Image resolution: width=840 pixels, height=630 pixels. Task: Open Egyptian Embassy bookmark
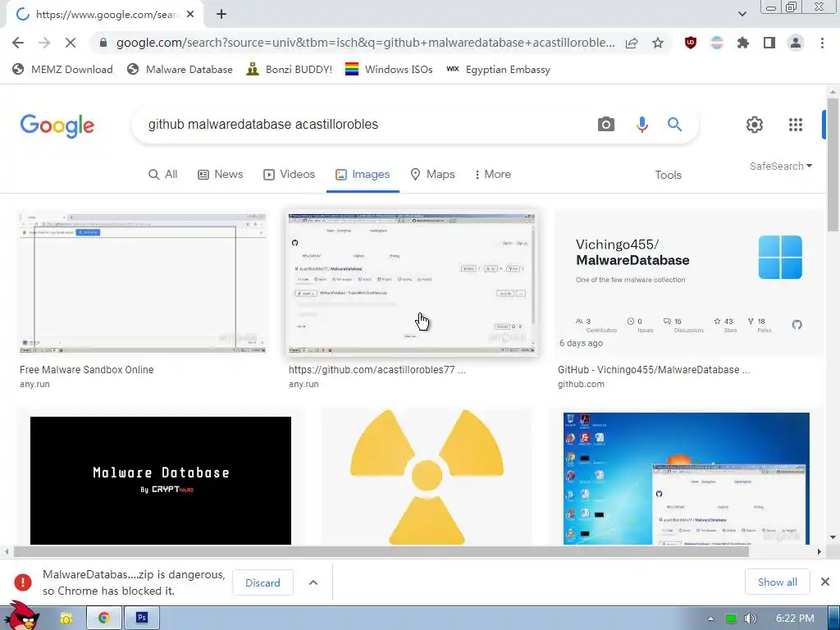coord(498,70)
